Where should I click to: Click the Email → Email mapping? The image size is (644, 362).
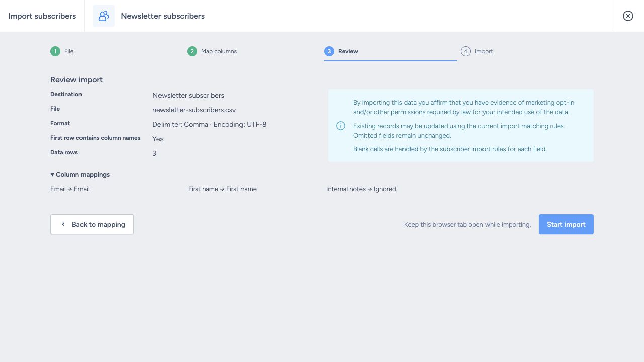coord(70,189)
